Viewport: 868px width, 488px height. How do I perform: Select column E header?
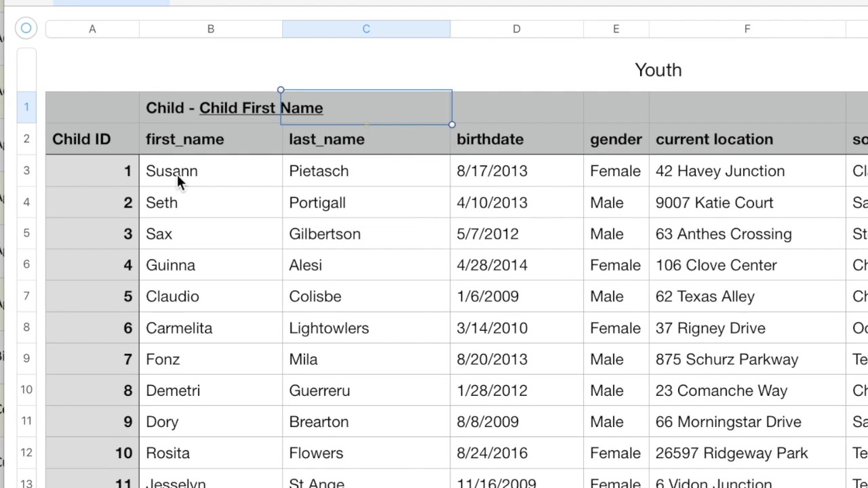(x=616, y=29)
